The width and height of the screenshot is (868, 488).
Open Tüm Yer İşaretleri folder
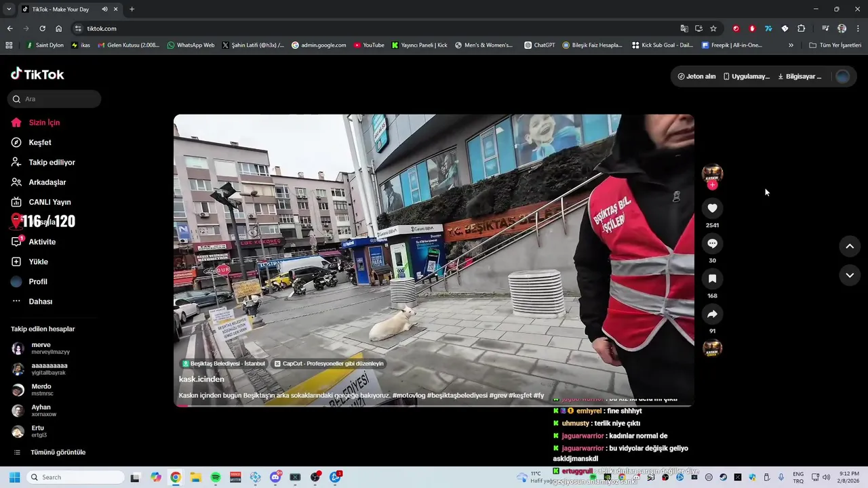(835, 45)
